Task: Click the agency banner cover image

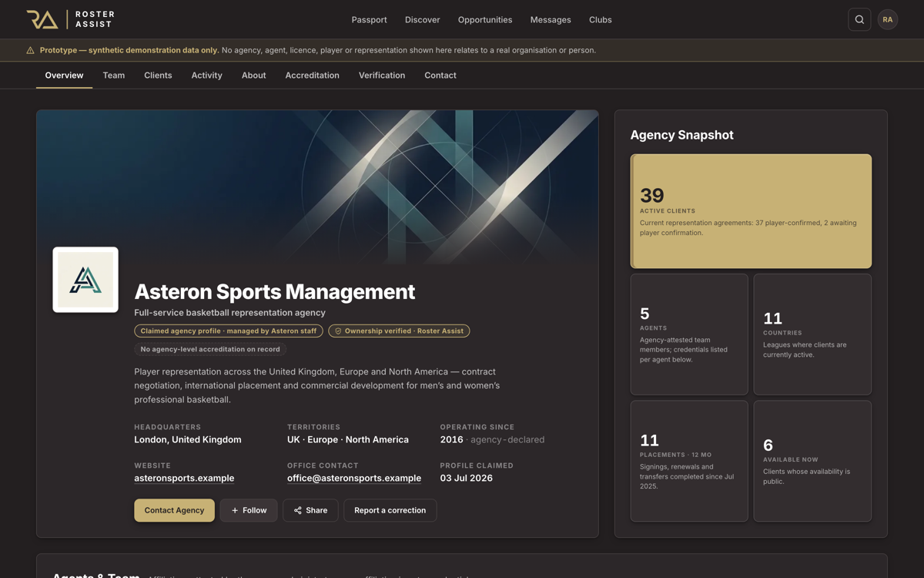Action: pos(317,187)
